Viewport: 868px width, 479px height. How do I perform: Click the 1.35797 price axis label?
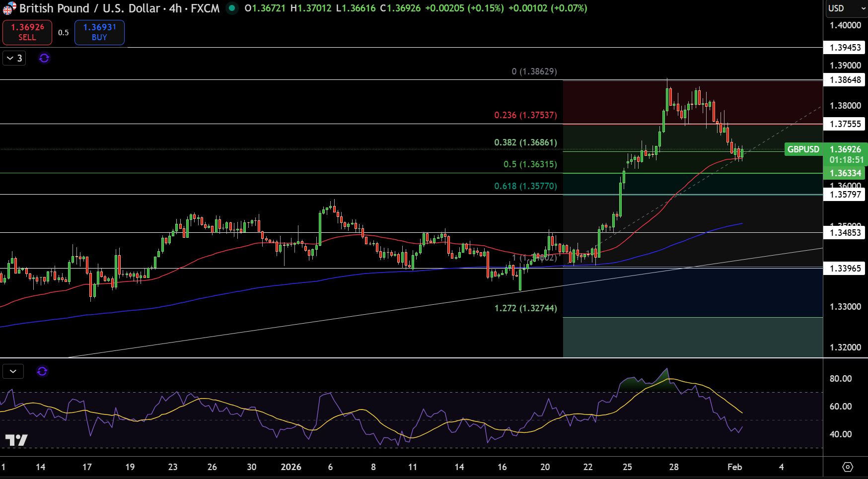click(x=845, y=195)
